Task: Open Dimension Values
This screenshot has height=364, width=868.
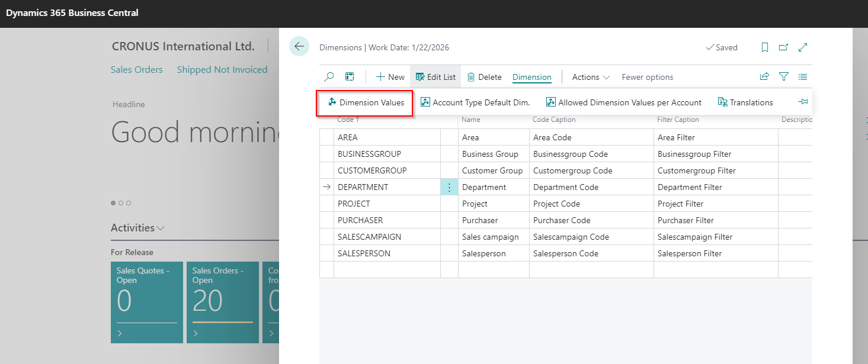Action: [366, 102]
